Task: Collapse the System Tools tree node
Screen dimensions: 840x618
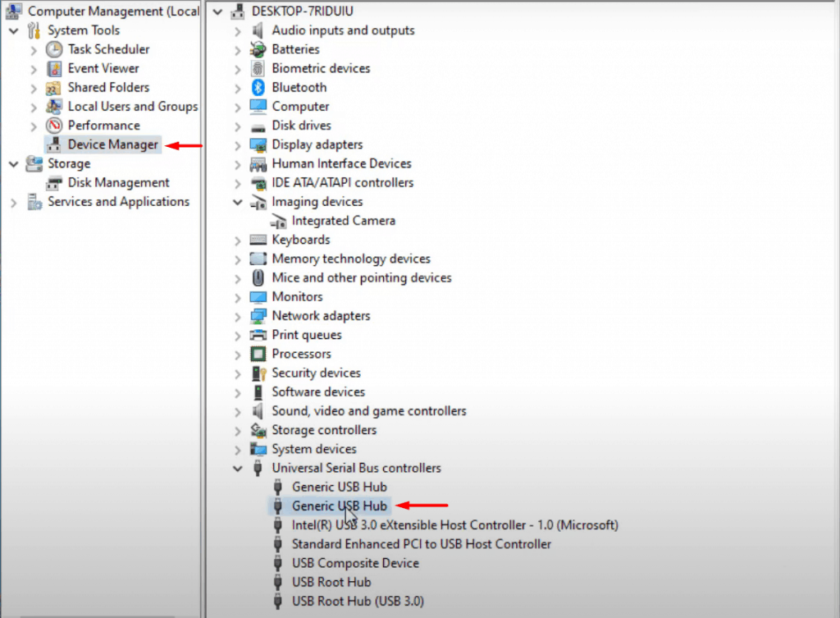Action: click(x=13, y=31)
